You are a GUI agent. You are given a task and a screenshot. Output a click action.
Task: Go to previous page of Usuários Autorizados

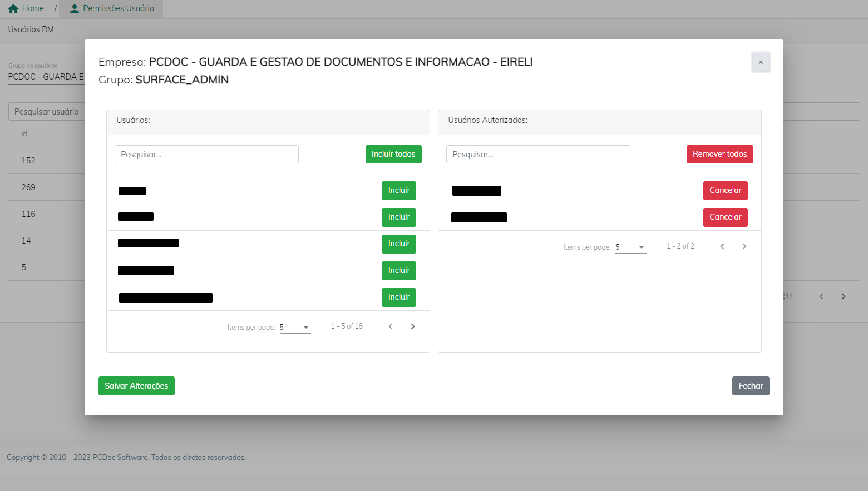(x=722, y=246)
